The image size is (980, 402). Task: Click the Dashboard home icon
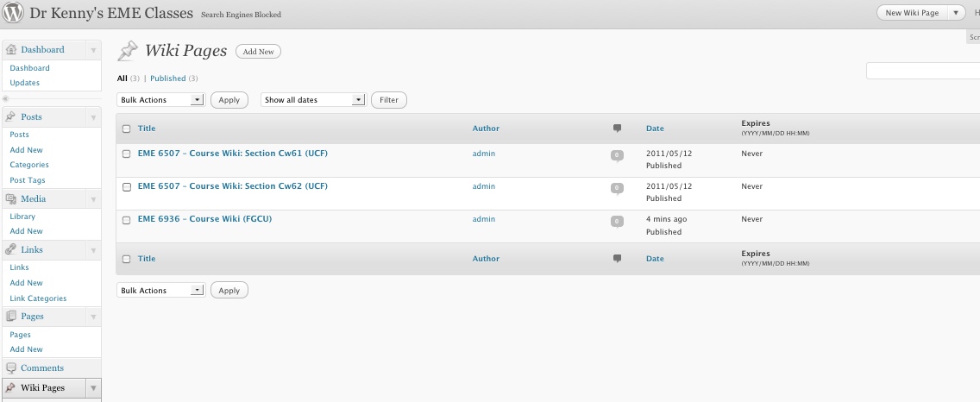[x=11, y=50]
